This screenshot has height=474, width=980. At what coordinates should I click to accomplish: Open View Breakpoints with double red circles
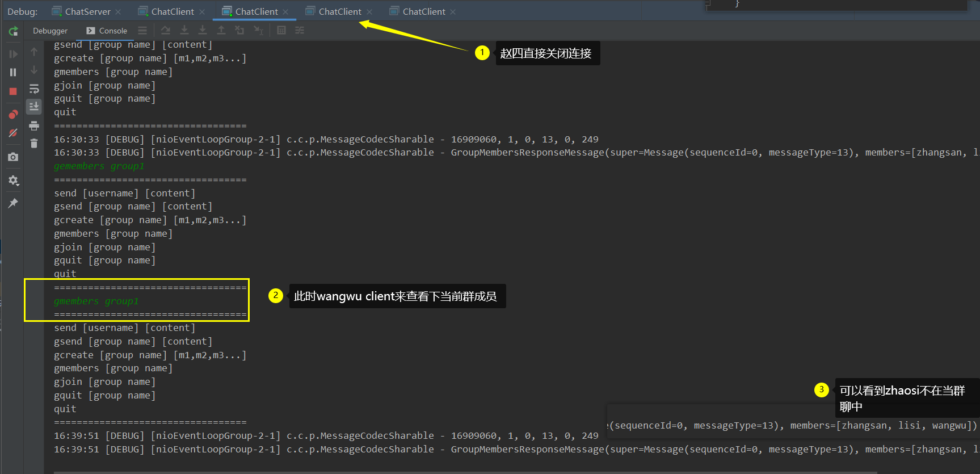pos(13,115)
